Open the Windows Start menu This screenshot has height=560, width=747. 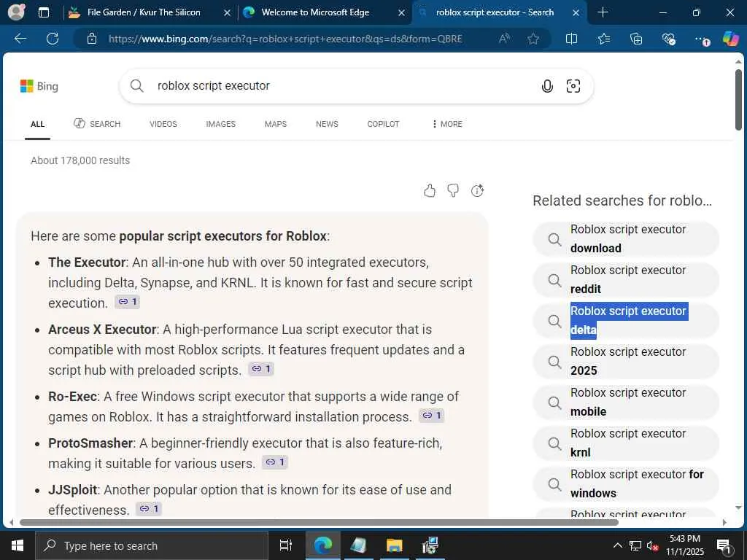click(18, 545)
